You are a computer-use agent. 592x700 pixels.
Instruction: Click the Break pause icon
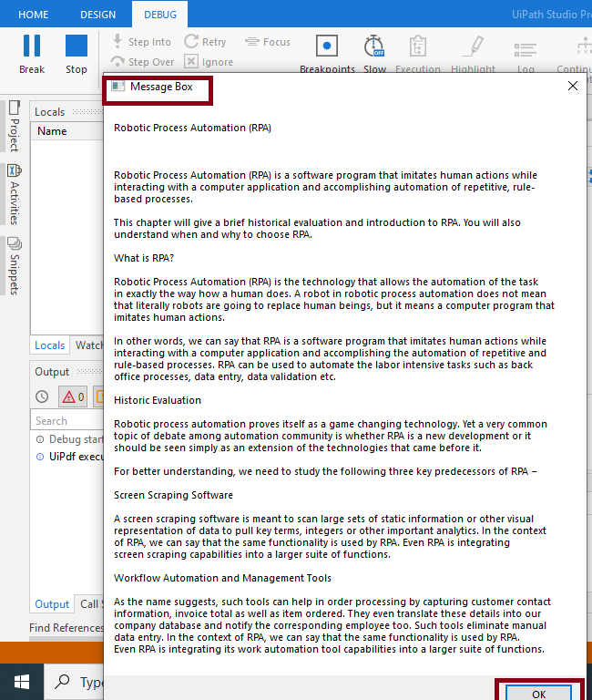tap(32, 46)
